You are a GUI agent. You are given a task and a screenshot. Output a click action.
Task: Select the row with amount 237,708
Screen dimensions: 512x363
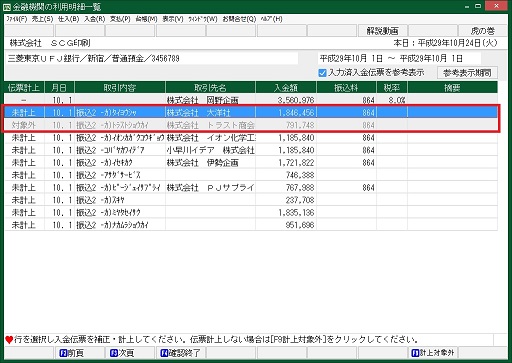click(251, 200)
